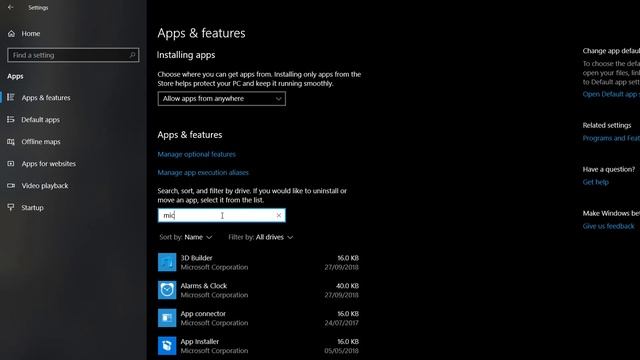Click the 05/05/2018 date of App Installer
The height and width of the screenshot is (360, 640).
pyautogui.click(x=342, y=351)
